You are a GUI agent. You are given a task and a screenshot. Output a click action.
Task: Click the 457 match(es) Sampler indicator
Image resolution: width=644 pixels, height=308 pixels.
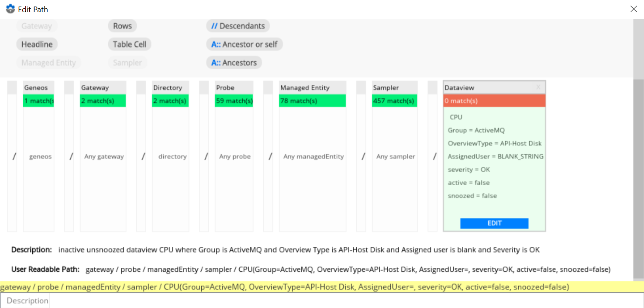coord(395,101)
